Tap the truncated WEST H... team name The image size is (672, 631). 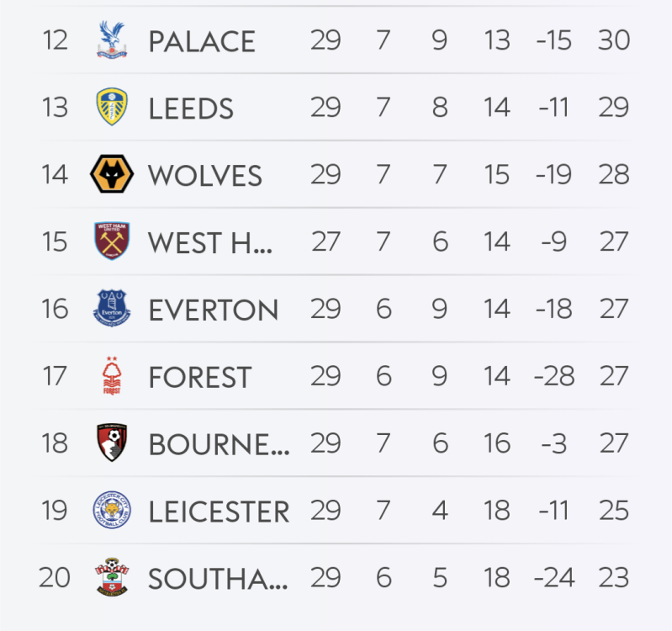tap(210, 242)
